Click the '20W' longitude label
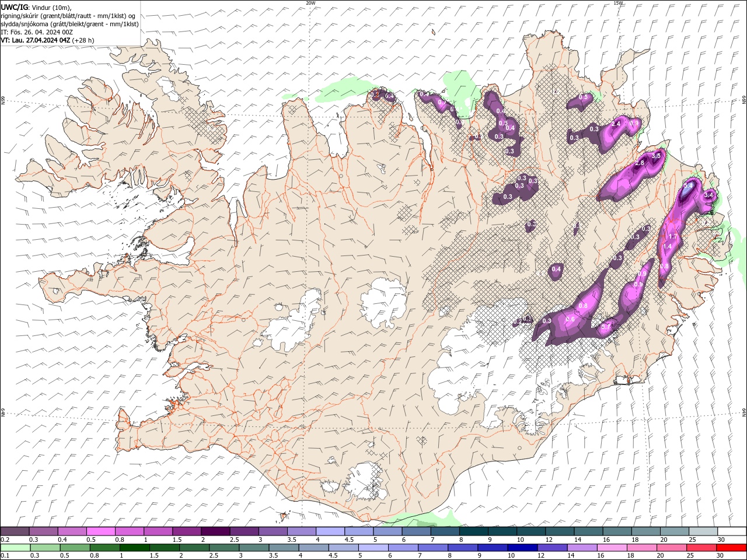The image size is (747, 560). point(310,3)
